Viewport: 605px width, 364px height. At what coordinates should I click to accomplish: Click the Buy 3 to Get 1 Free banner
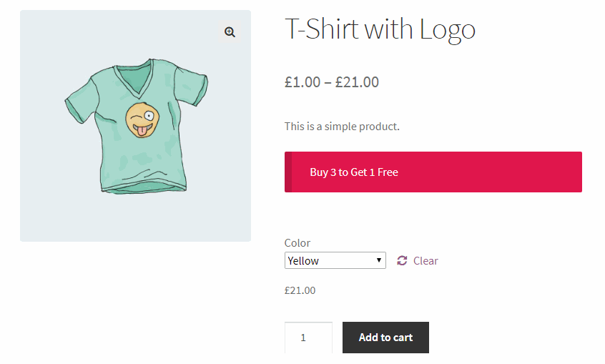point(433,172)
